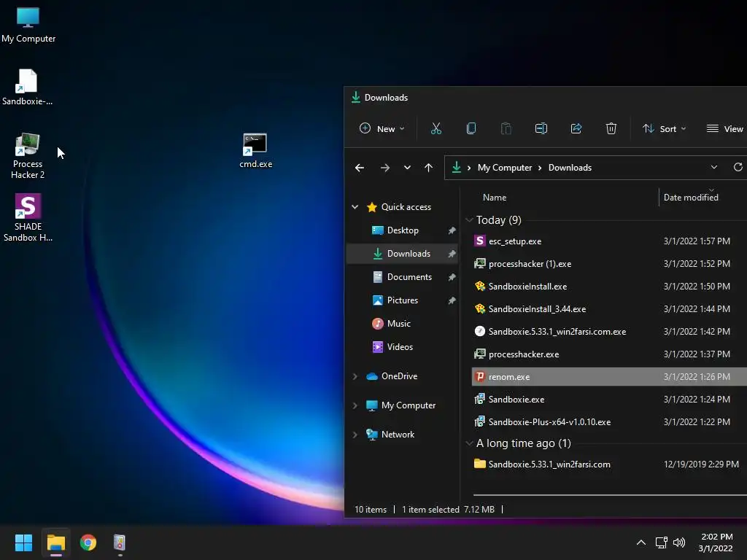Select the Sandboxie shortcut on desktop
Image resolution: width=747 pixels, height=560 pixels.
pos(27,87)
